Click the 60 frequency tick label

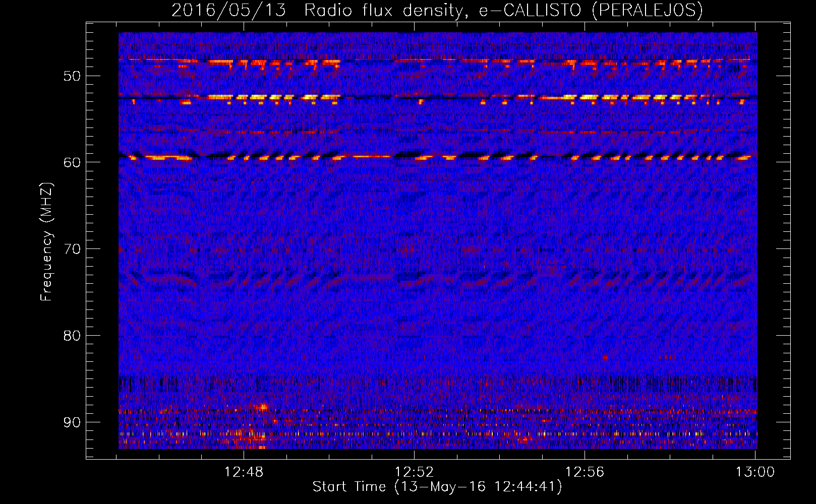click(72, 162)
